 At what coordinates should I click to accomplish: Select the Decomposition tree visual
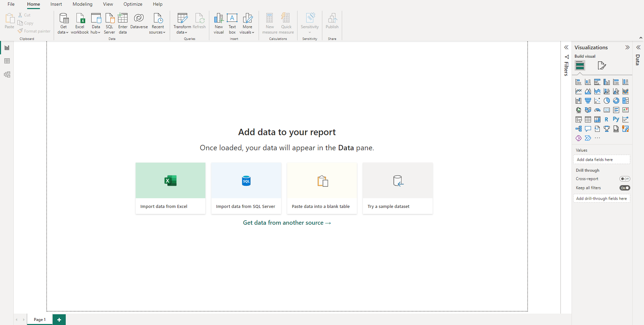[x=579, y=129]
